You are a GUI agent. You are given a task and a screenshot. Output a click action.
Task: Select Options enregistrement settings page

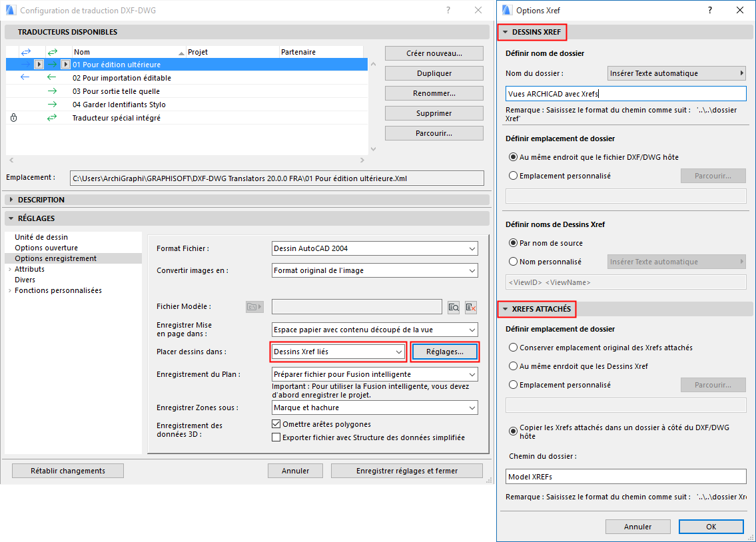tap(73, 258)
